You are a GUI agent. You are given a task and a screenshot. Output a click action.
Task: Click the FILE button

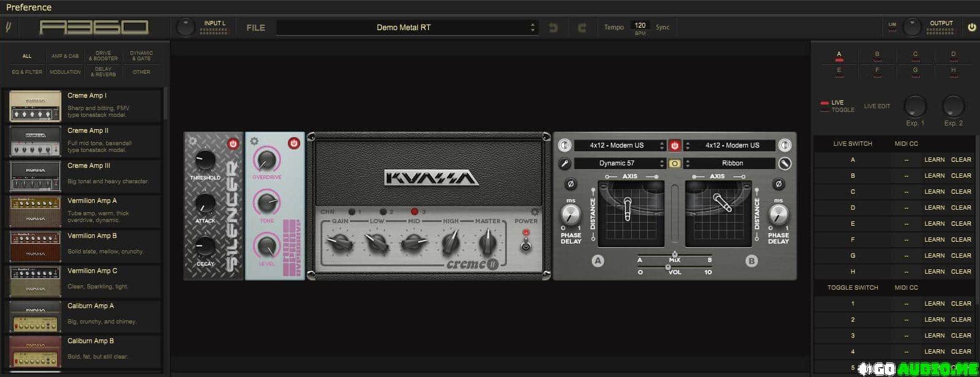(255, 28)
